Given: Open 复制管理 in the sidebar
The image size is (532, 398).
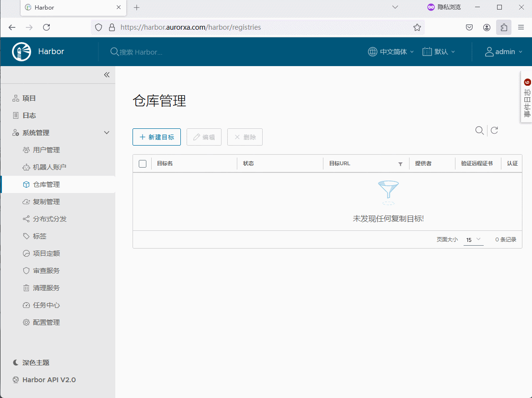Looking at the screenshot, I should [46, 202].
